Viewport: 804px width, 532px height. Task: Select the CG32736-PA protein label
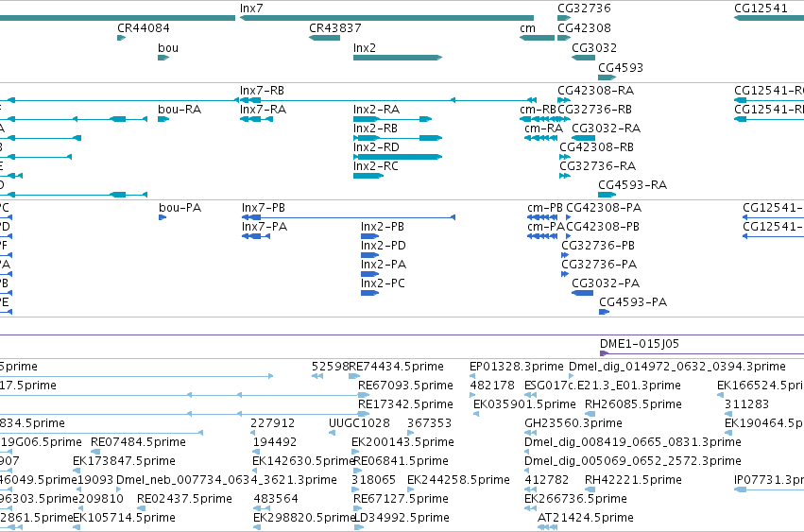pyautogui.click(x=599, y=265)
